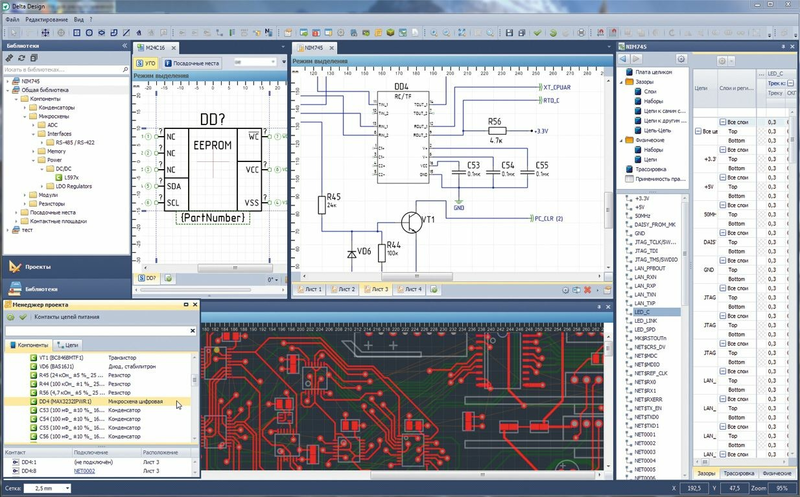Collapse the Зазоры node in rules tree
800x497 pixels.
621,82
